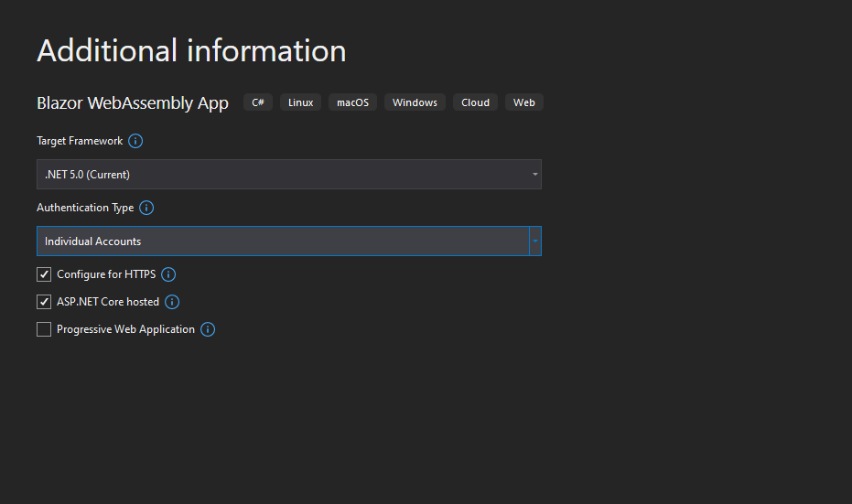Click the ASP.NET Core hosted info icon
This screenshot has height=504, width=852.
pyautogui.click(x=172, y=302)
